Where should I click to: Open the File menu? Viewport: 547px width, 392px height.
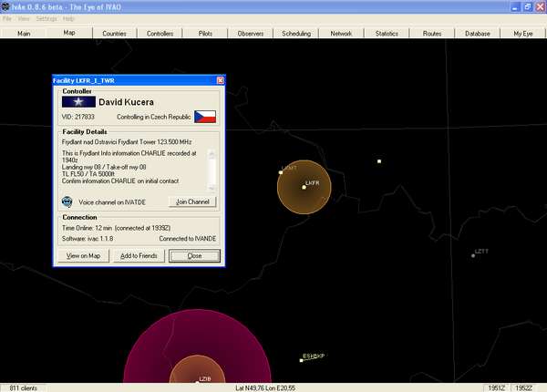pos(7,18)
